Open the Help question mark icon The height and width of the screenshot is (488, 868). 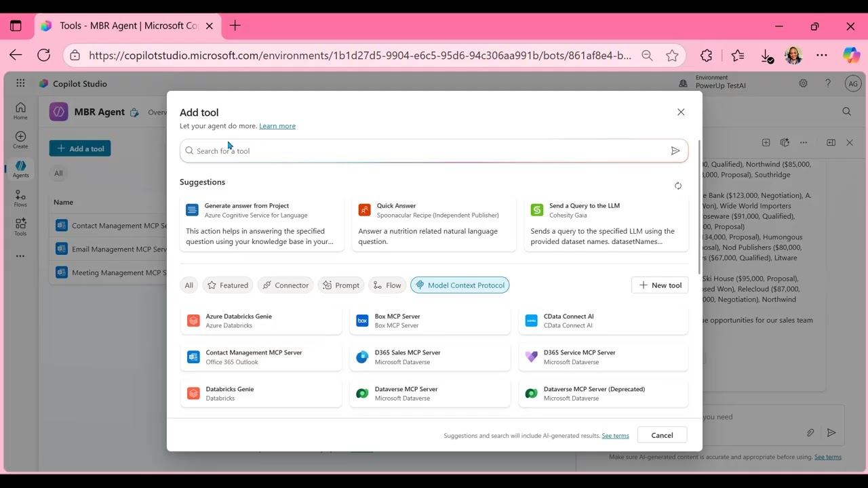point(828,83)
